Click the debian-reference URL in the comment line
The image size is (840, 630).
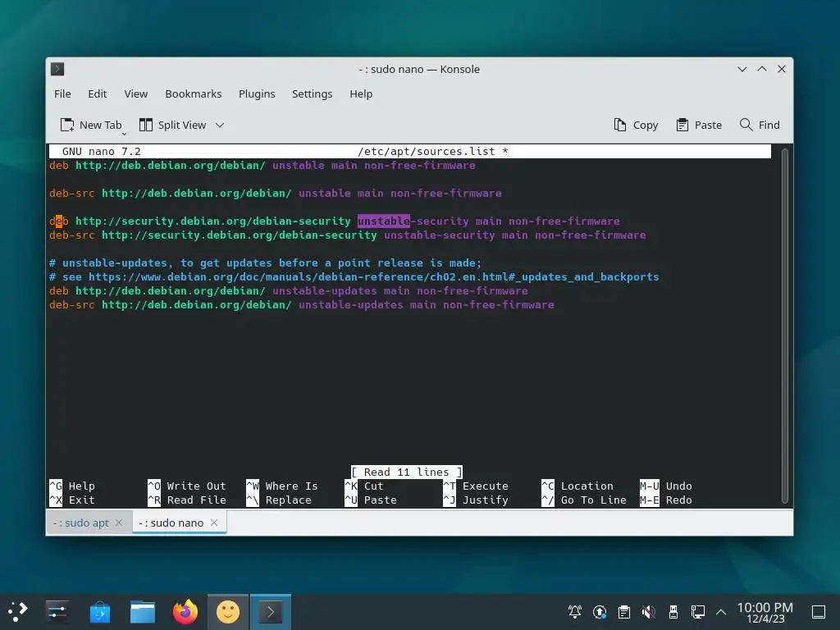tap(374, 276)
